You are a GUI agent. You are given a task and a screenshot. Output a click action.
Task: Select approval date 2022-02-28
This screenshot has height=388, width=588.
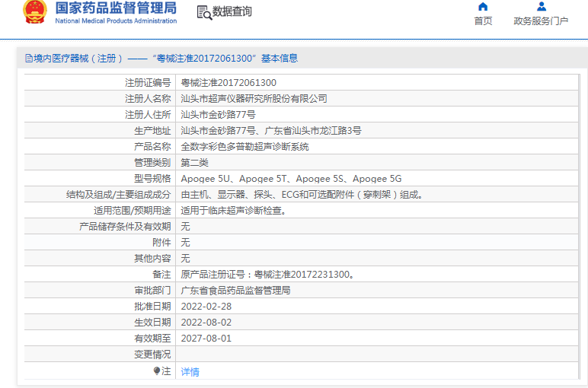pos(206,307)
